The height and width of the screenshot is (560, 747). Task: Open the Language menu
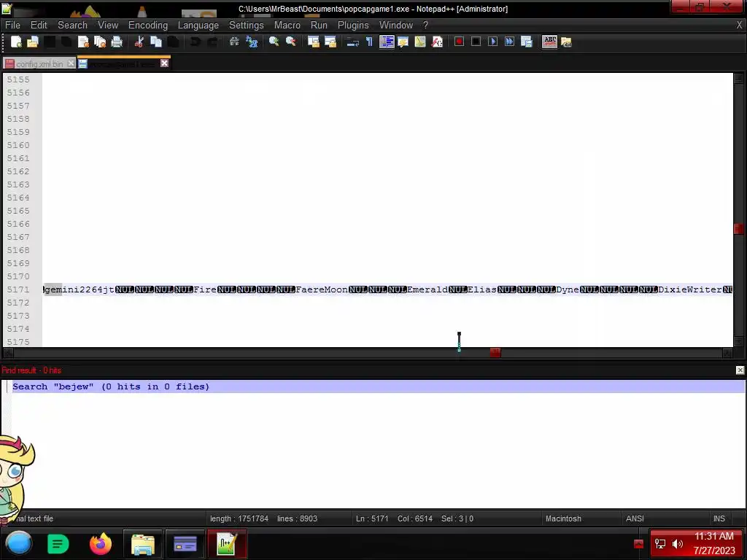pyautogui.click(x=198, y=26)
